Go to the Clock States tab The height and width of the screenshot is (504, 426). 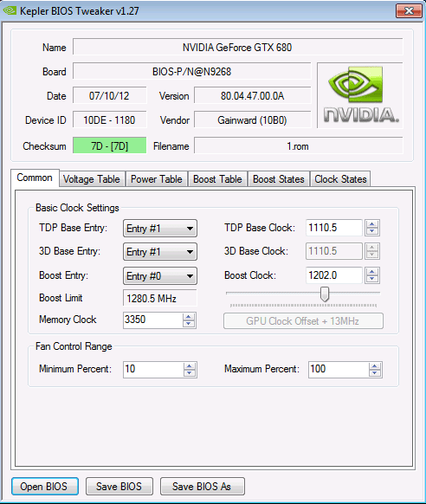click(340, 179)
